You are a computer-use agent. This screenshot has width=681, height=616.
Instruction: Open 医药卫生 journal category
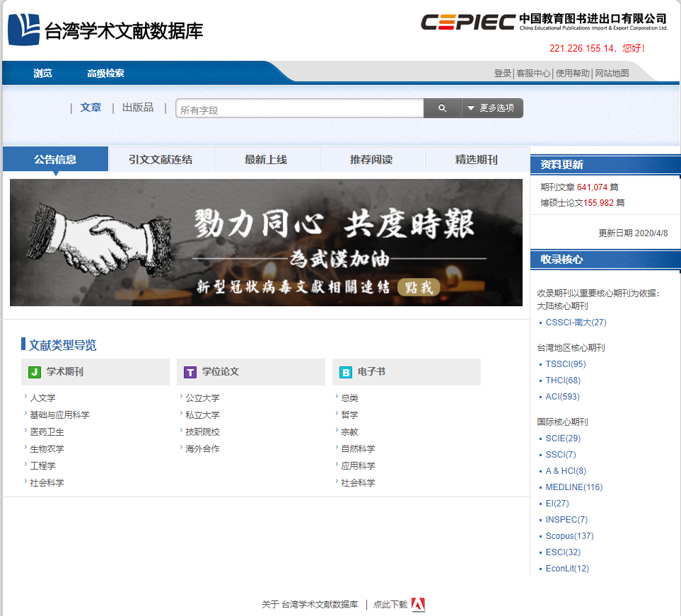click(47, 432)
